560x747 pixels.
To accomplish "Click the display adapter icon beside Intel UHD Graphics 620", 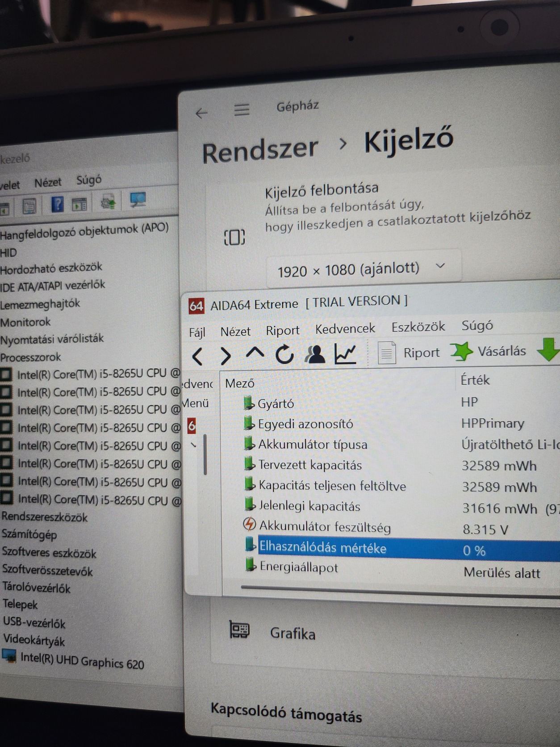I will (x=9, y=656).
